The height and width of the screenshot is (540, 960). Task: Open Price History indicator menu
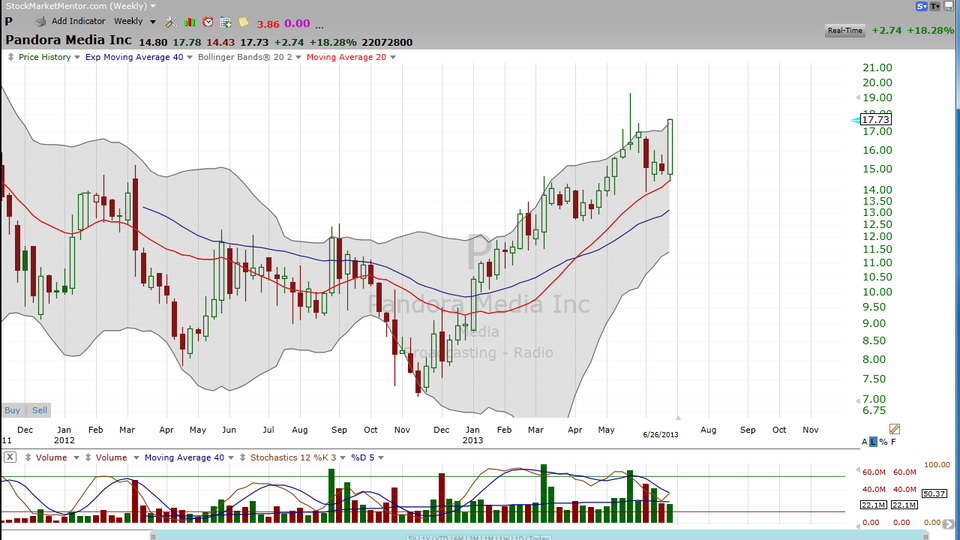(x=77, y=58)
